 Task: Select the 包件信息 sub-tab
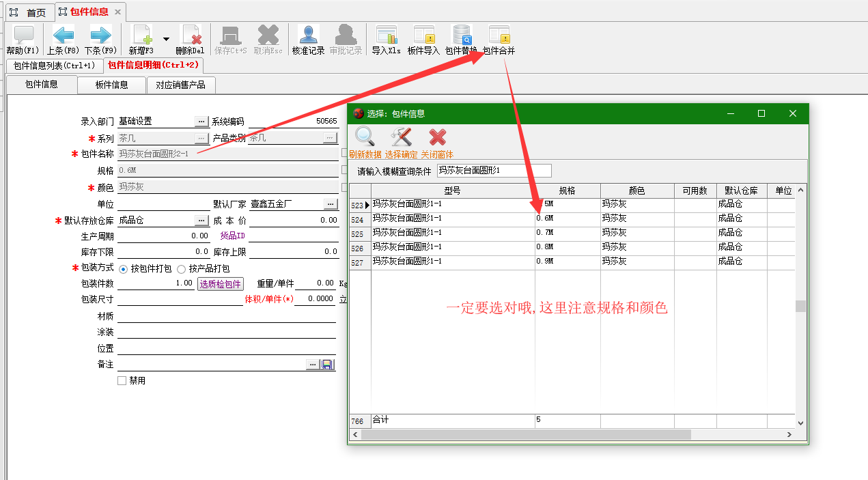42,85
